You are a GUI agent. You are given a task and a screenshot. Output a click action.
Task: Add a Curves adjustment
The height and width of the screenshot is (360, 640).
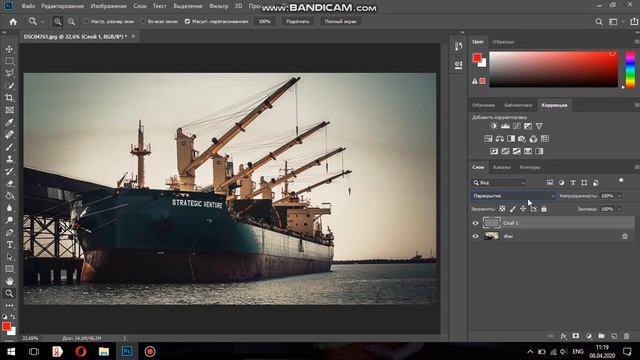click(517, 126)
